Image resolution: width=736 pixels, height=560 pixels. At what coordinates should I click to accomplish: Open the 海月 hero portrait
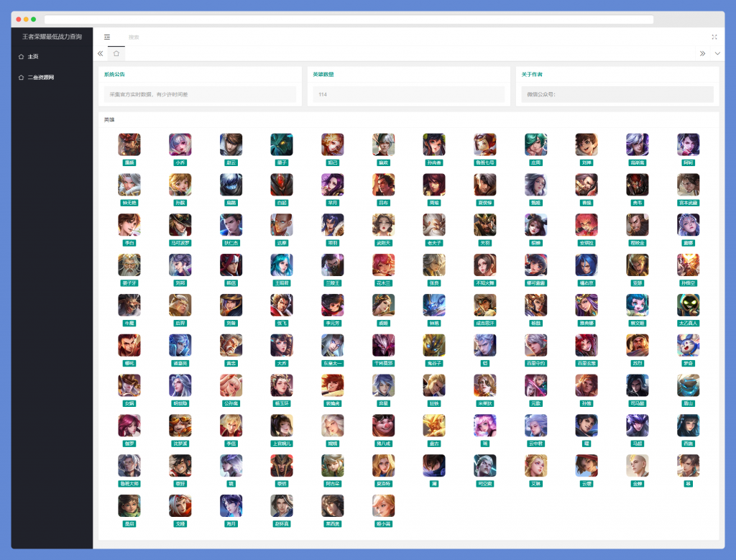pos(231,505)
